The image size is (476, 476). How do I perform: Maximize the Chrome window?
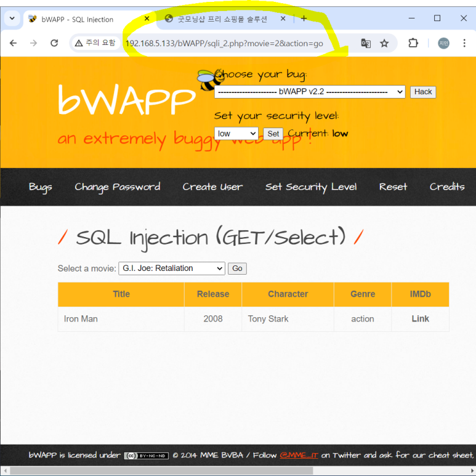(437, 18)
